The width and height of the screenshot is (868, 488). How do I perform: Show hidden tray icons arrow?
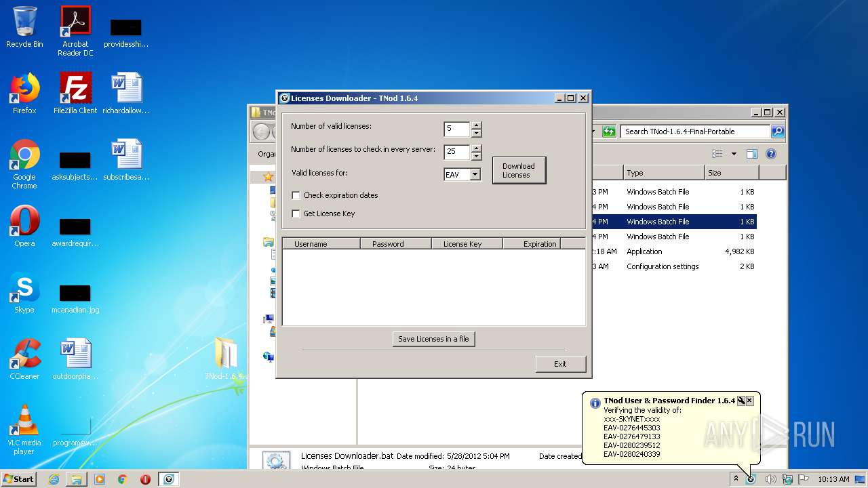click(736, 479)
